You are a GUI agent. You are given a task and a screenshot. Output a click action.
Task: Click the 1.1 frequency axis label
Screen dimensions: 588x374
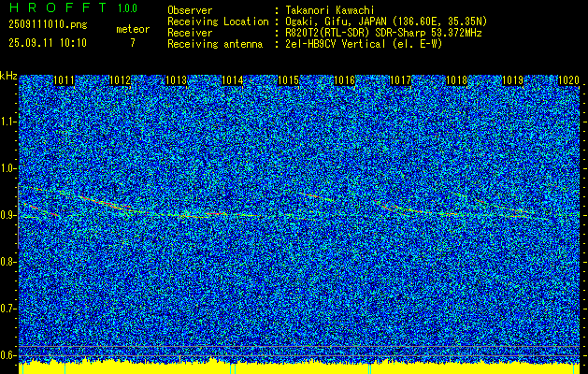(x=7, y=122)
